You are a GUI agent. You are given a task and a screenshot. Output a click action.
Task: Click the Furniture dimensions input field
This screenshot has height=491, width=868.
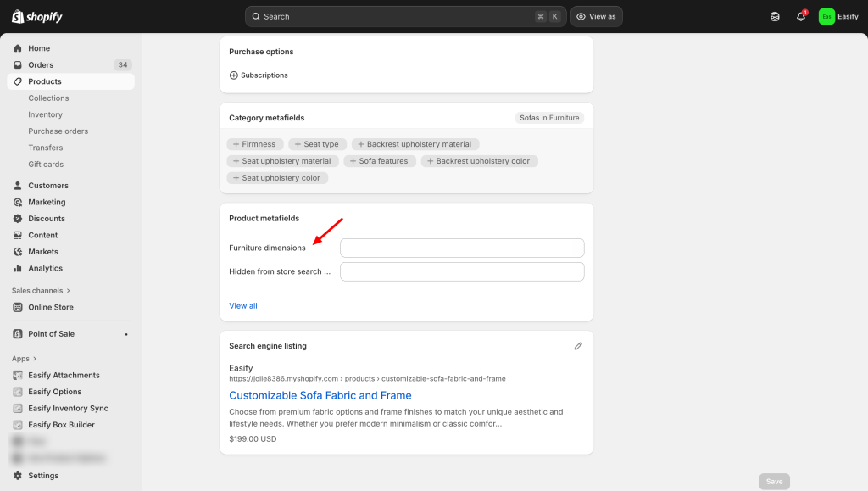click(x=462, y=248)
